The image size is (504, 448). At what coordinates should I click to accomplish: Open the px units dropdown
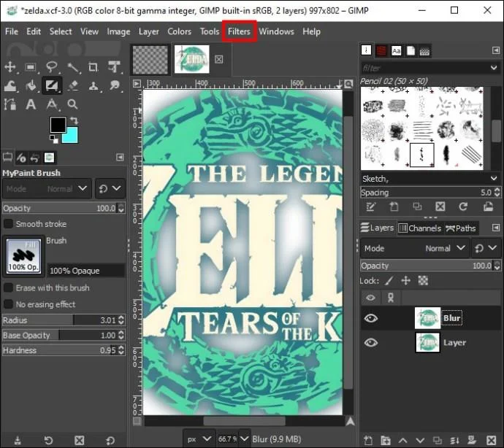(199, 439)
